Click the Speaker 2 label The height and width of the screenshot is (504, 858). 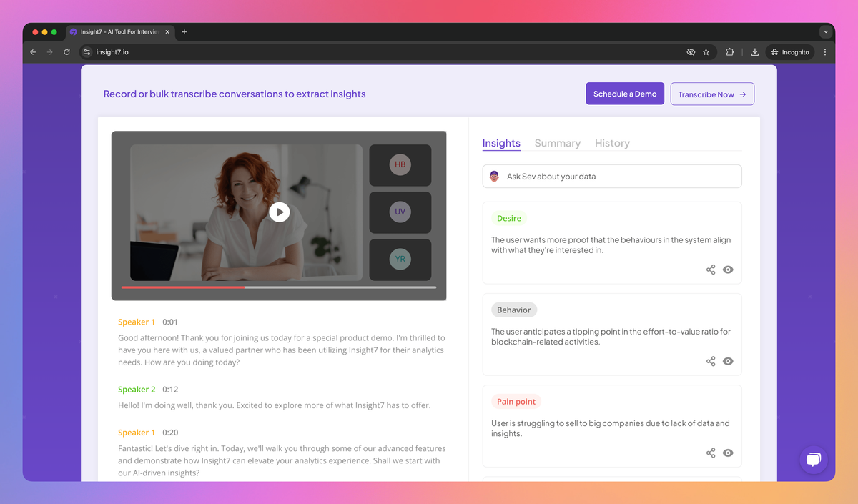click(137, 390)
